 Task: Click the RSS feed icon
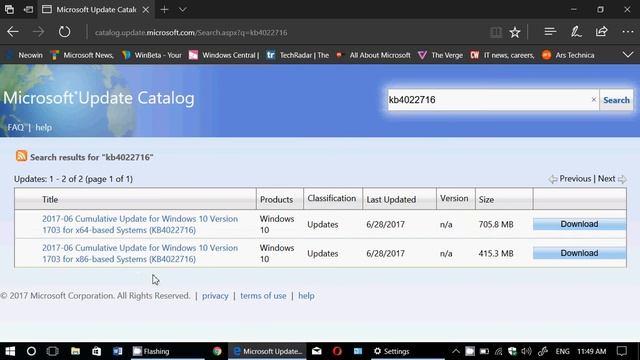(x=22, y=156)
